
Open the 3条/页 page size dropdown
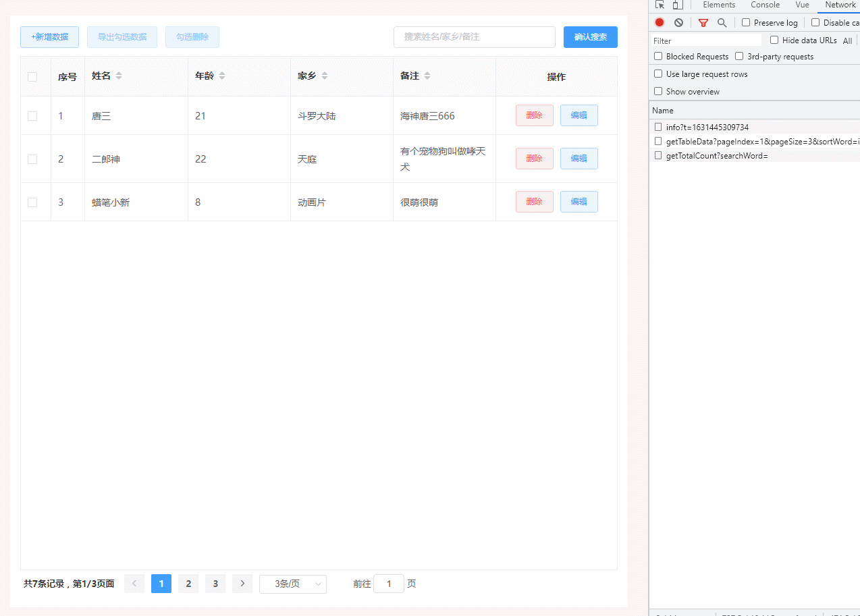293,584
